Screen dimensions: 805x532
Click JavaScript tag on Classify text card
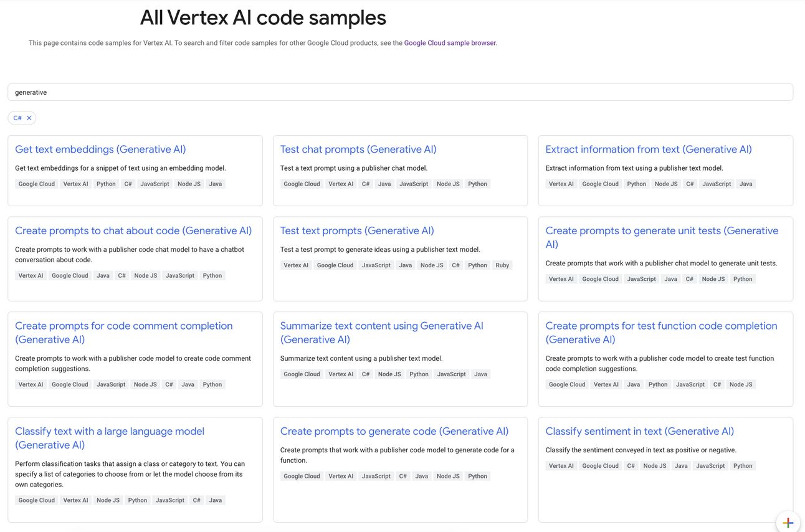(x=170, y=500)
